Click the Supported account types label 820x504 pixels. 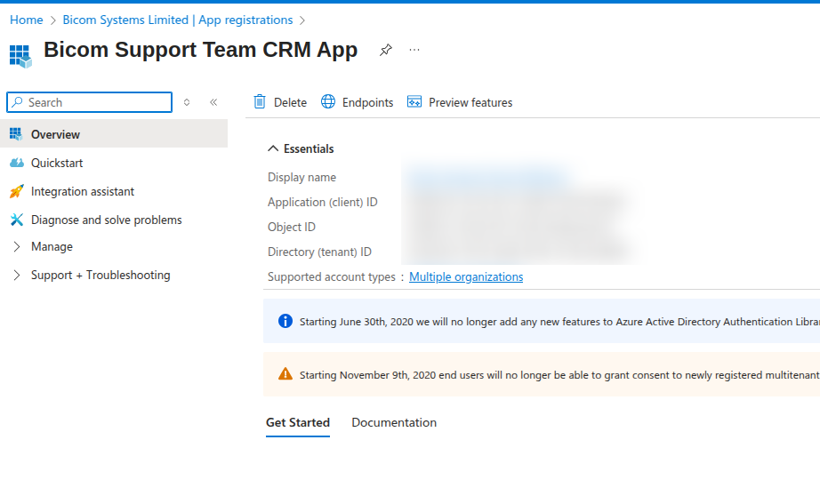[x=332, y=276]
